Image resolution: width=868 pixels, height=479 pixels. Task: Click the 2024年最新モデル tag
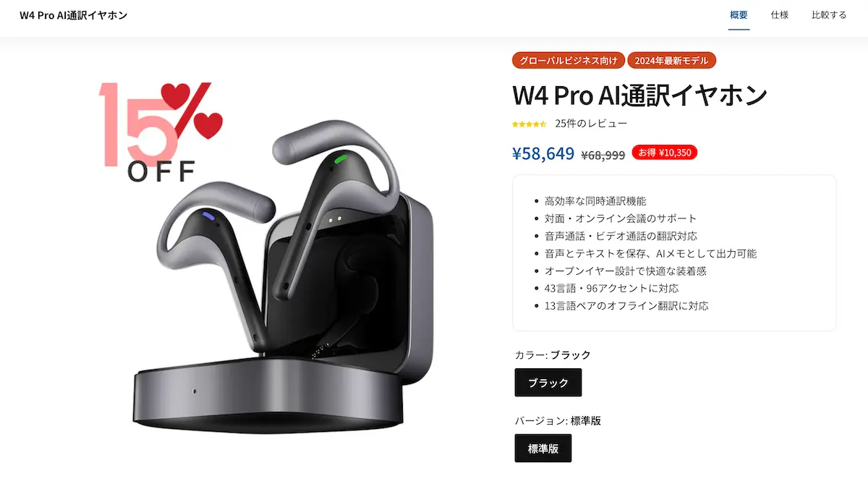tap(672, 61)
